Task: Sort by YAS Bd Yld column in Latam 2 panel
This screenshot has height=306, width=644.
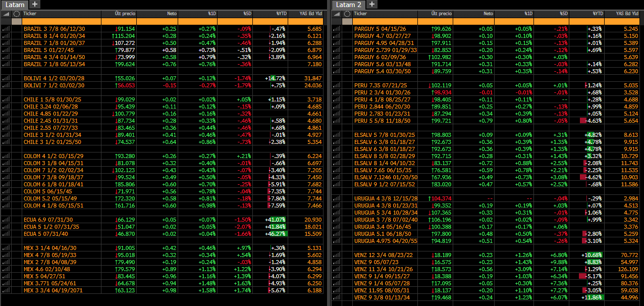Action: 623,14
